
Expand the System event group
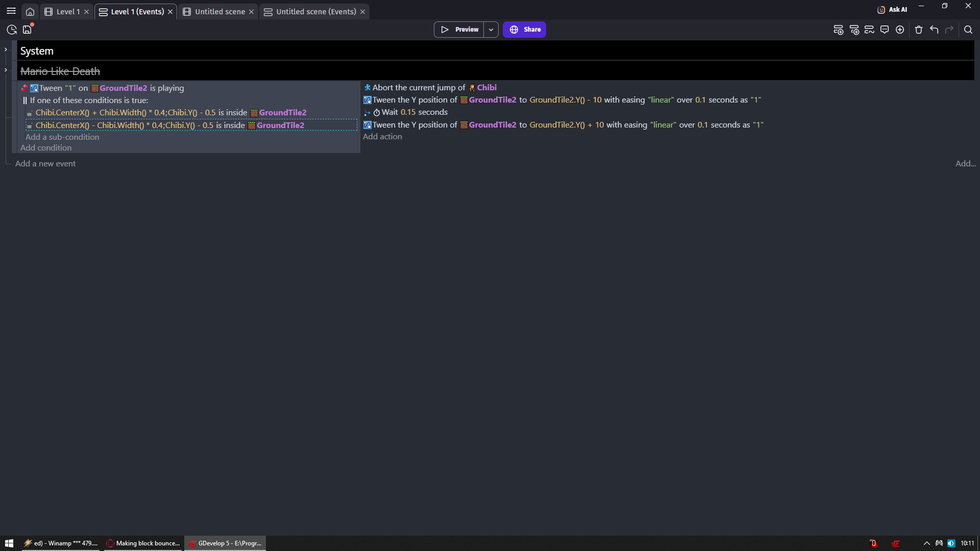coord(6,49)
